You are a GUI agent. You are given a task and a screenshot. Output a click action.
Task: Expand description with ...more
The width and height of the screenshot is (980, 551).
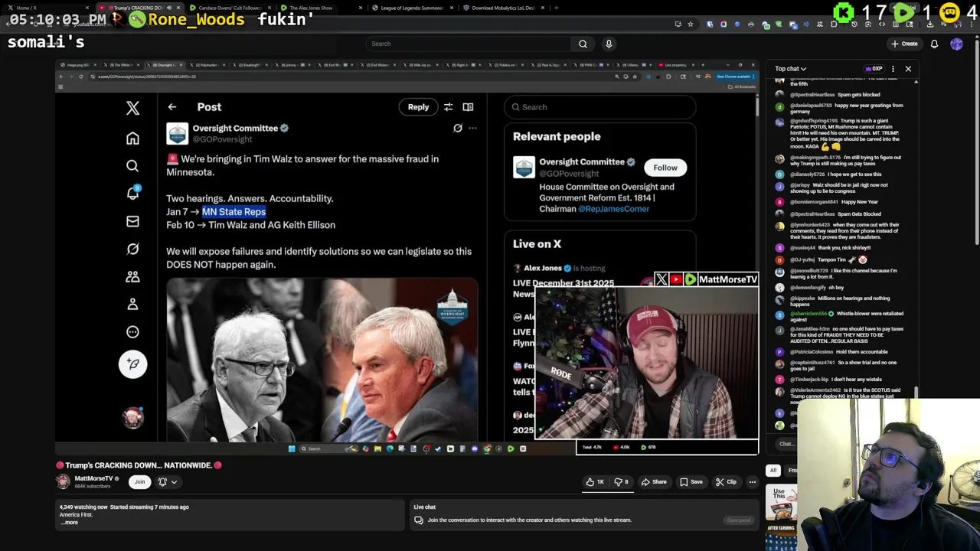(x=69, y=523)
